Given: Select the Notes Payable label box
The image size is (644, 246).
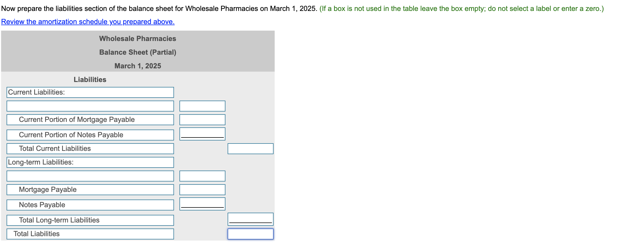Looking at the screenshot, I should pos(90,205).
